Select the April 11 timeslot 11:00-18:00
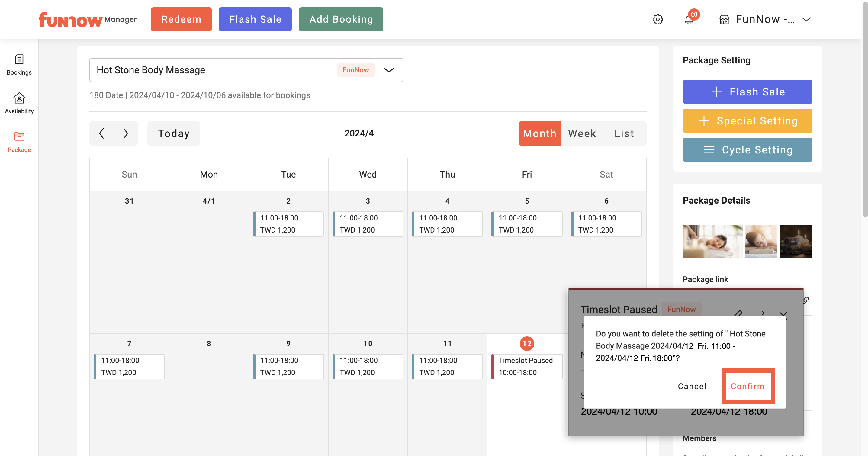Image resolution: width=868 pixels, height=456 pixels. [x=448, y=366]
